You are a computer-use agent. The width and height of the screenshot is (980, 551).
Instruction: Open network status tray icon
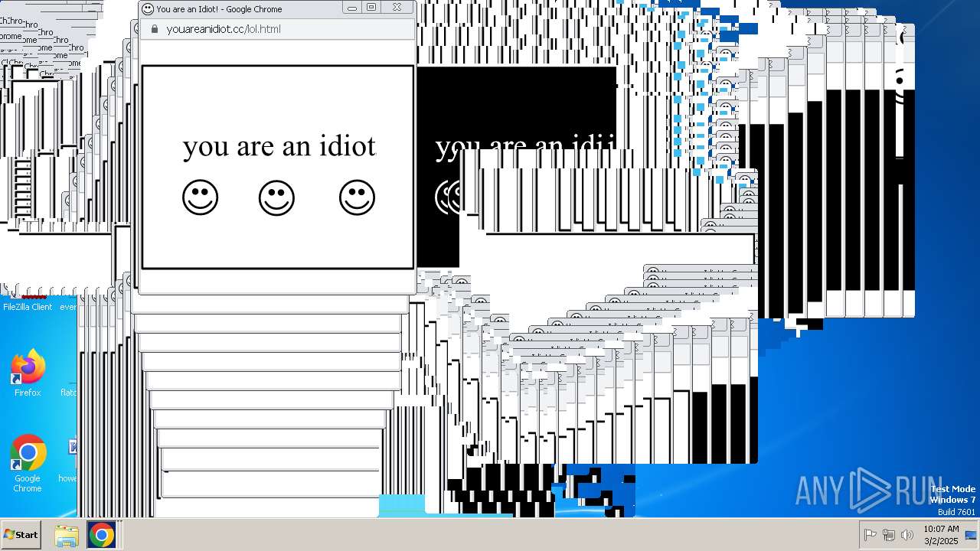tap(889, 535)
